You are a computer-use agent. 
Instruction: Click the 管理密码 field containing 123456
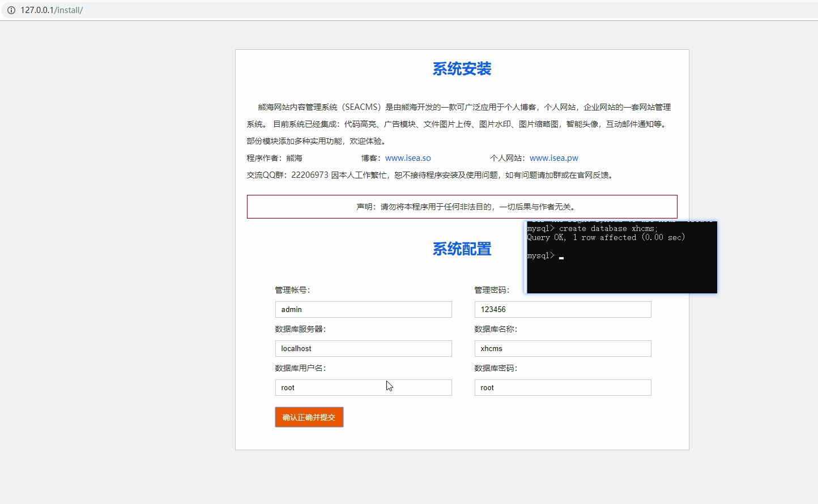[563, 309]
